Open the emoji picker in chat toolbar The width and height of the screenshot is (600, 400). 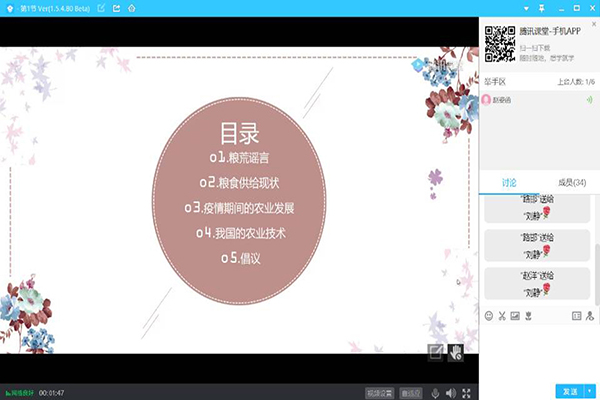tap(489, 316)
